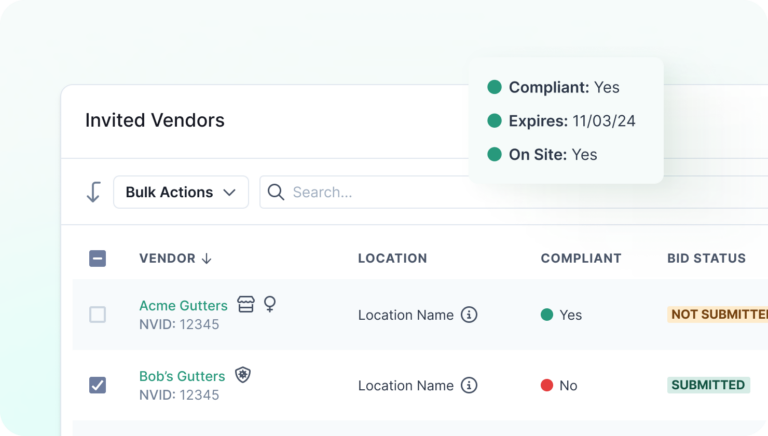Click the female symbol icon beside Acme Gutters
This screenshot has height=436, width=768.
(x=269, y=304)
